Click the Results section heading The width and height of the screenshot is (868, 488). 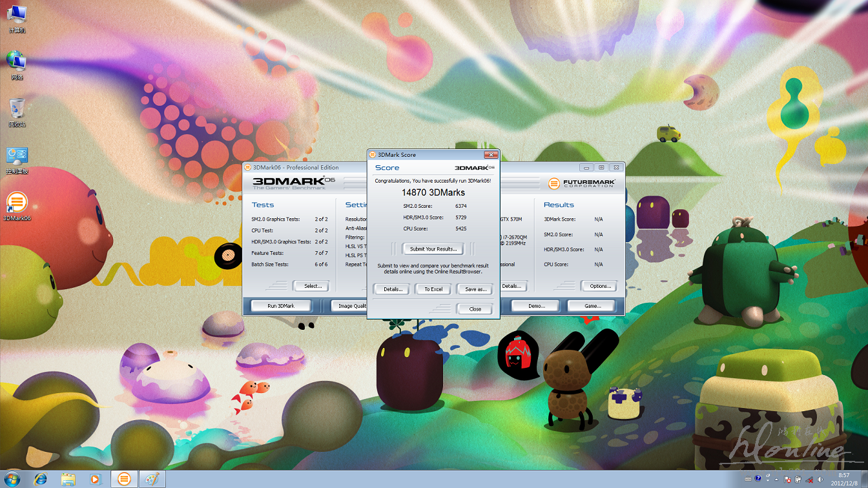coord(559,205)
